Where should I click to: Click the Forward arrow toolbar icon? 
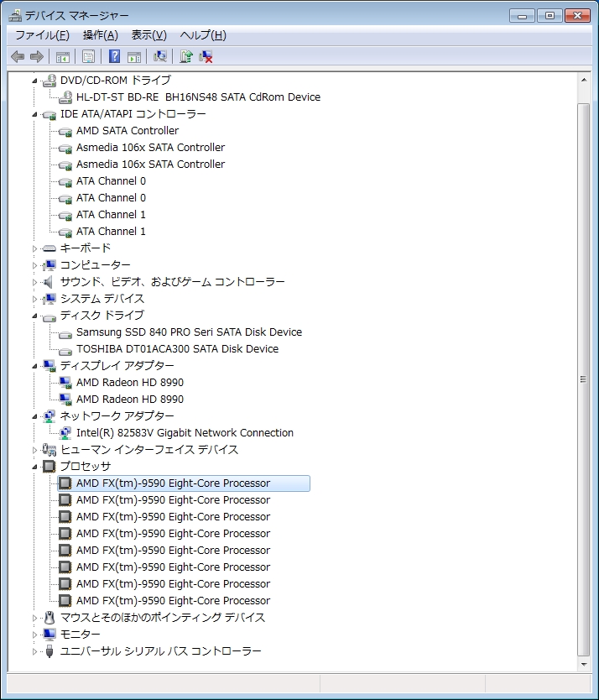click(37, 57)
